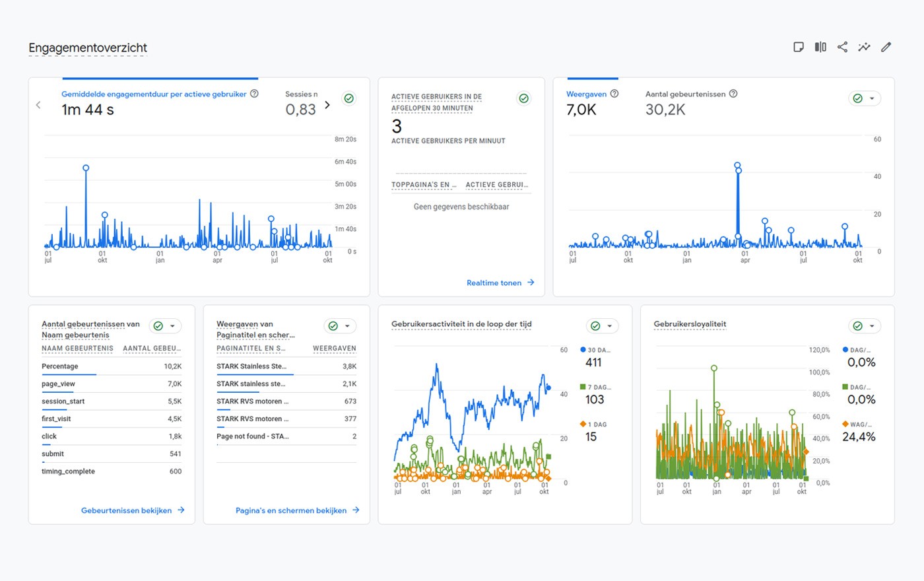Click Pagina's en schermen bekijken link
Image resolution: width=924 pixels, height=581 pixels.
tap(291, 510)
